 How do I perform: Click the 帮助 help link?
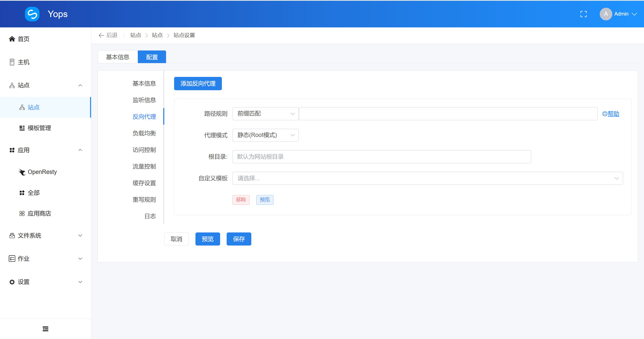pyautogui.click(x=613, y=114)
